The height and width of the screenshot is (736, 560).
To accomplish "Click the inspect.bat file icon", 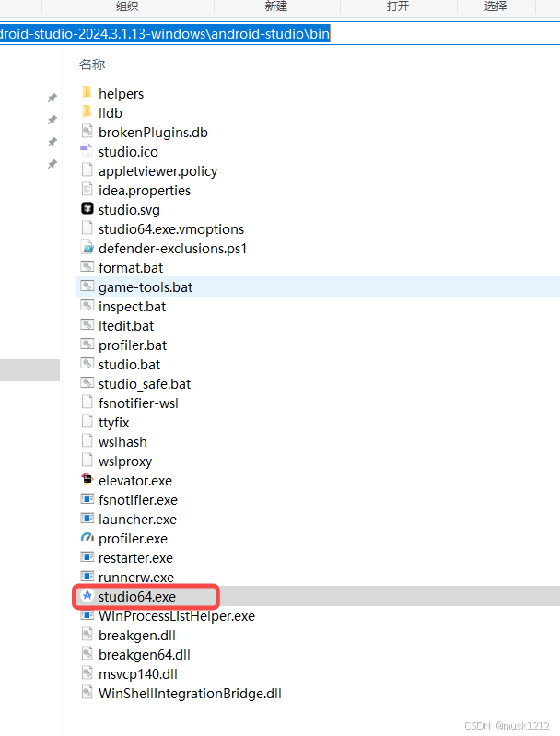I will point(87,305).
